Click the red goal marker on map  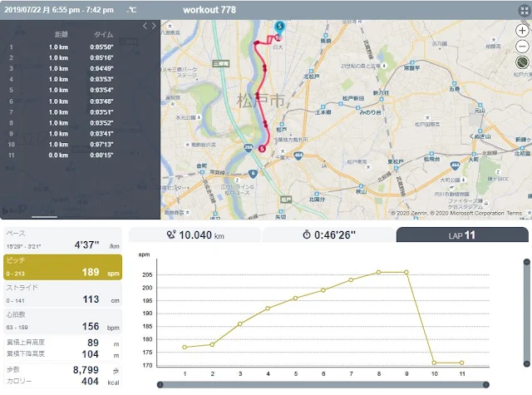[x=262, y=149]
